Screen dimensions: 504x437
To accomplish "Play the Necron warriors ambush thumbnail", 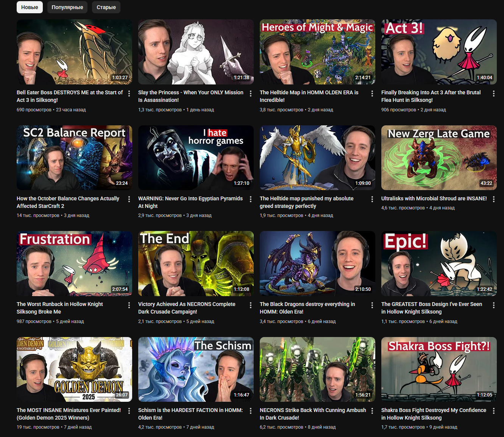I will click(317, 369).
